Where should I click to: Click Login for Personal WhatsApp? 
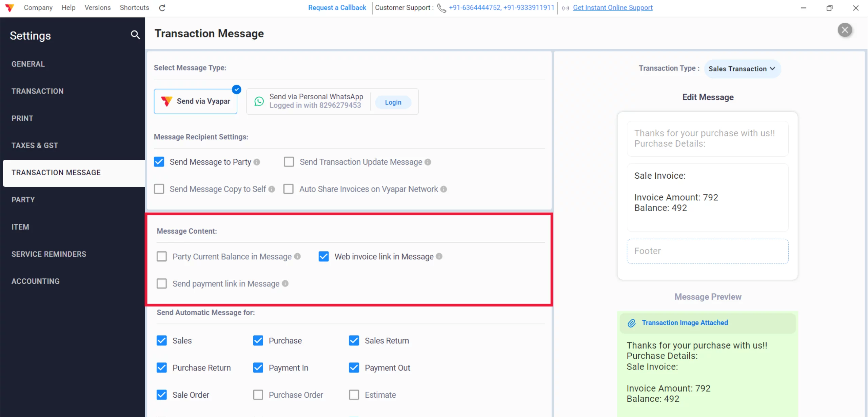click(393, 102)
